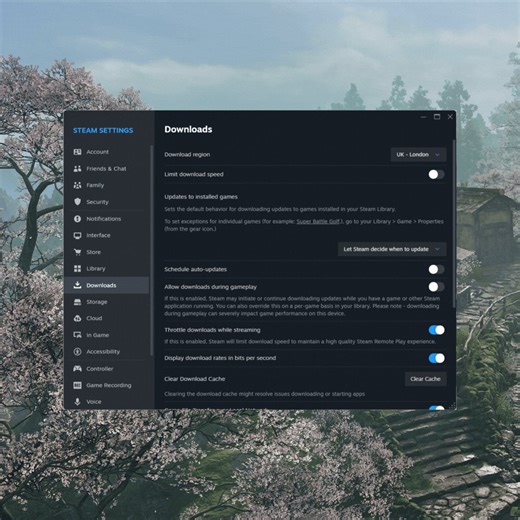Open the Store settings page
The image size is (520, 520).
(x=107, y=252)
